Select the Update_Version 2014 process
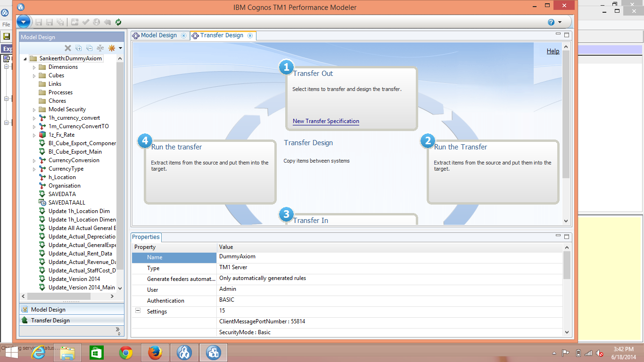The image size is (644, 362). tap(74, 279)
